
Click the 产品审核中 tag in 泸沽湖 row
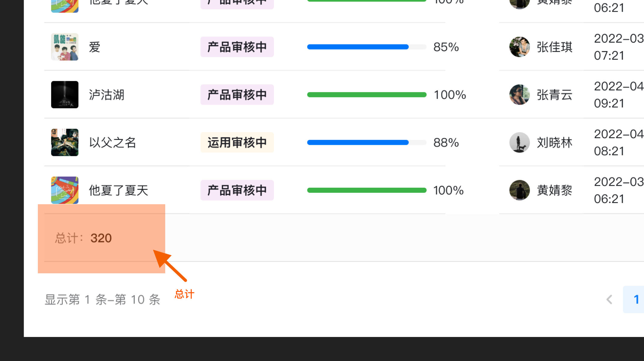coord(237,95)
